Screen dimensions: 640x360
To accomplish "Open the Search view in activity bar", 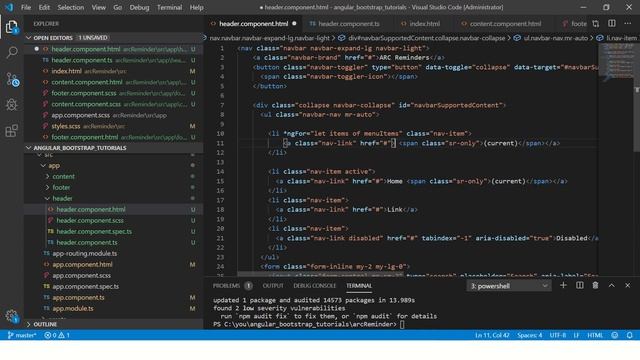I will (12, 52).
